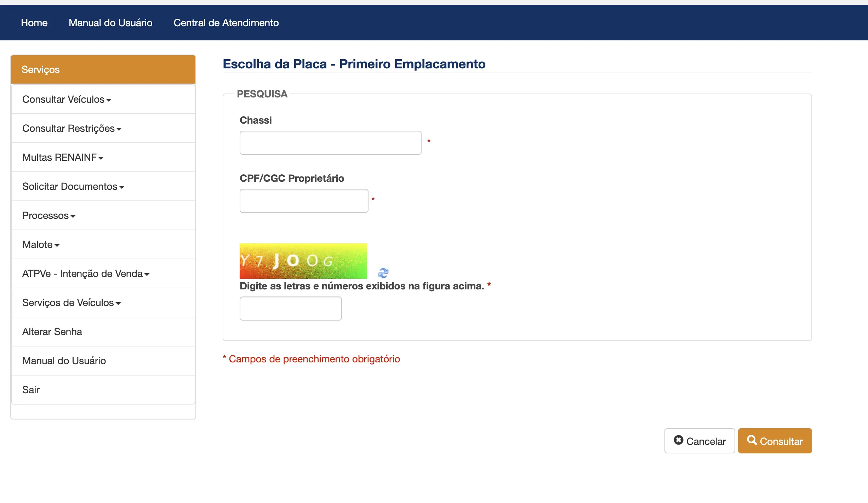868x503 pixels.
Task: Click the CPF/CGC Proprietário field
Action: click(304, 201)
